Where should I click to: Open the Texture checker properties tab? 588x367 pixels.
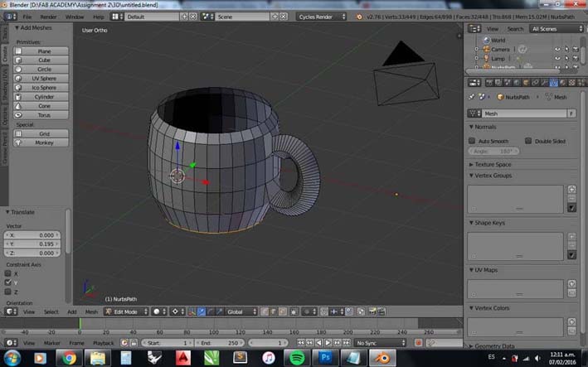point(572,82)
